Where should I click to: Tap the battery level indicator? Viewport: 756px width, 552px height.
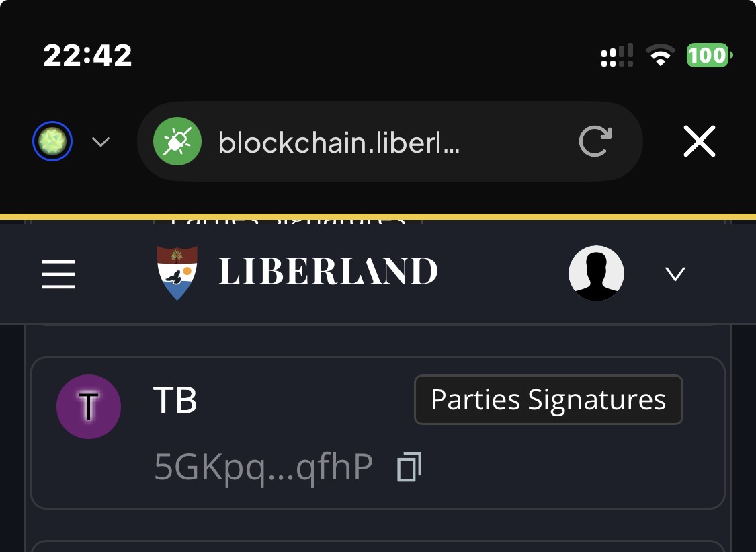tap(709, 55)
